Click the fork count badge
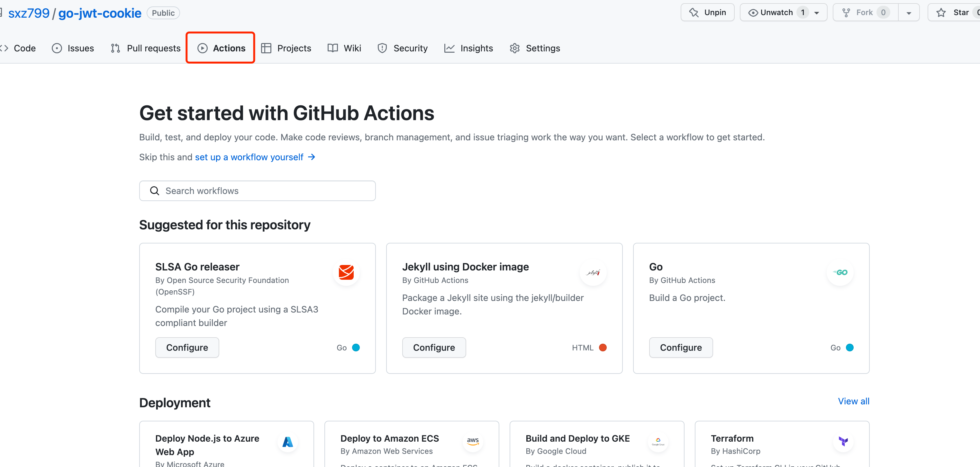The height and width of the screenshot is (467, 980). [x=883, y=13]
